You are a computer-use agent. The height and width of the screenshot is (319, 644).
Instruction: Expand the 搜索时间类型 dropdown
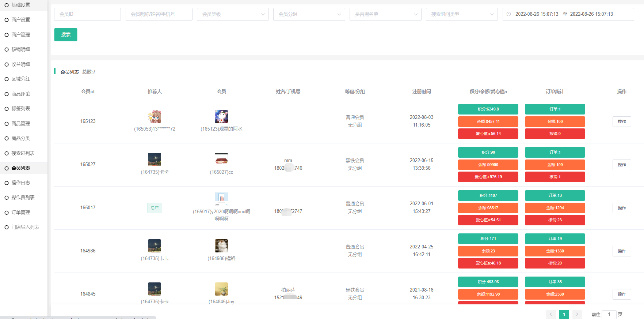462,14
